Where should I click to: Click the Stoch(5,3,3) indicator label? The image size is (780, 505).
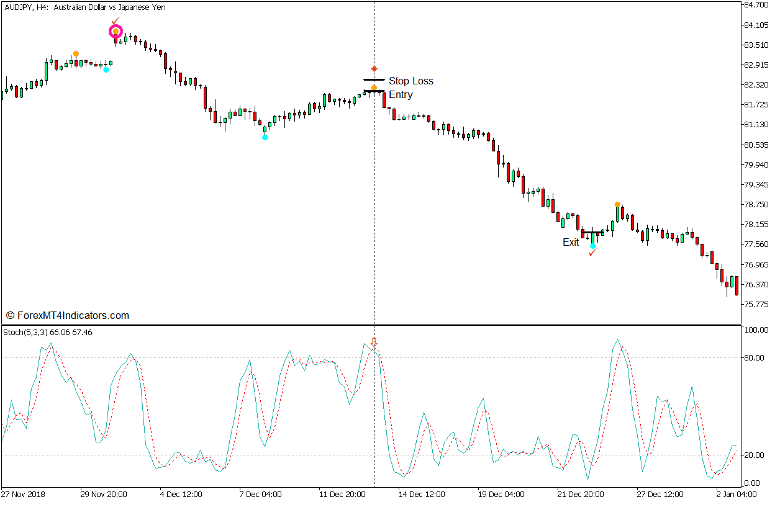[x=48, y=332]
